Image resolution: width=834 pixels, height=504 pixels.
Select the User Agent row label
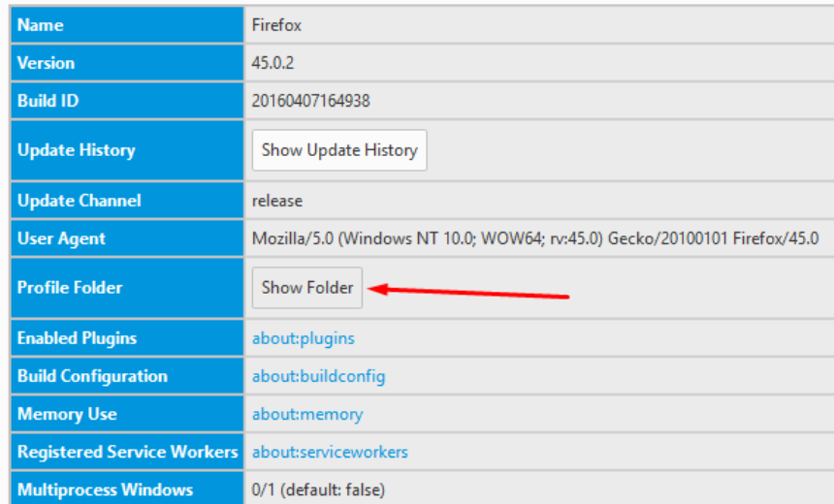[61, 238]
